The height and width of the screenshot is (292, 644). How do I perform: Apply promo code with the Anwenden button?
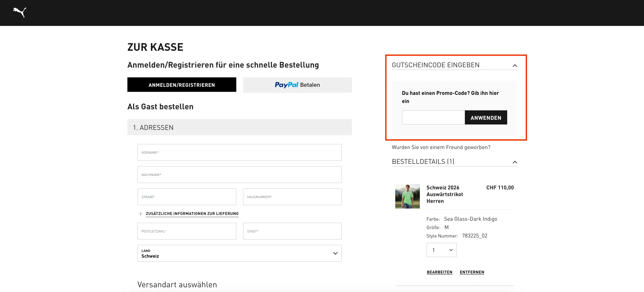pos(486,117)
